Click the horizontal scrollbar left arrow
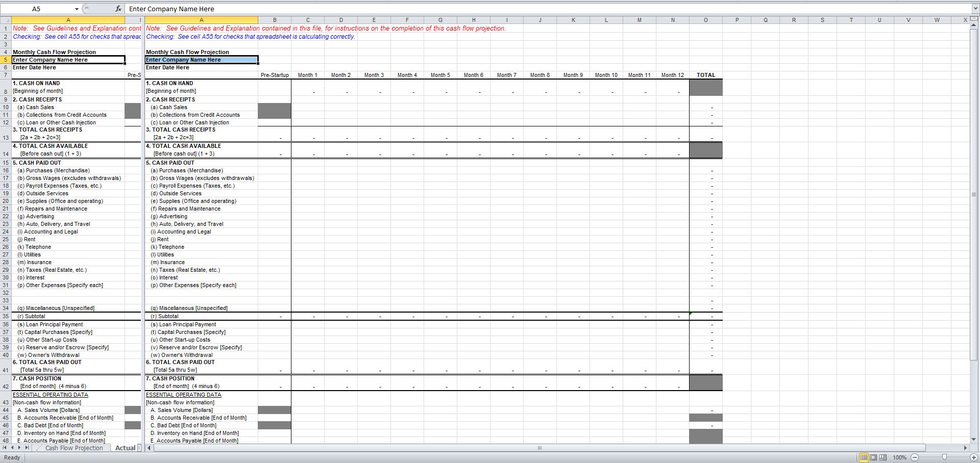The height and width of the screenshot is (463, 980). pos(150,448)
